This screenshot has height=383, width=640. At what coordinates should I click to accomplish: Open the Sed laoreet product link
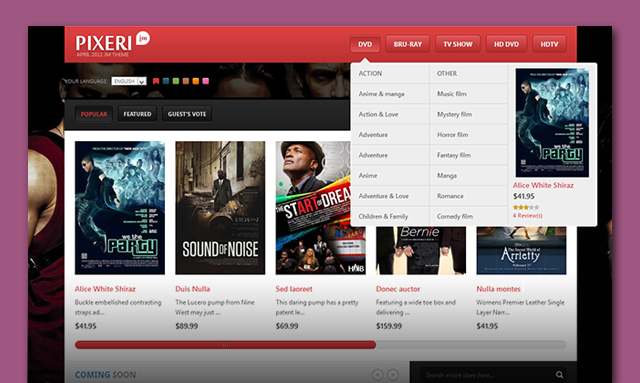click(293, 289)
